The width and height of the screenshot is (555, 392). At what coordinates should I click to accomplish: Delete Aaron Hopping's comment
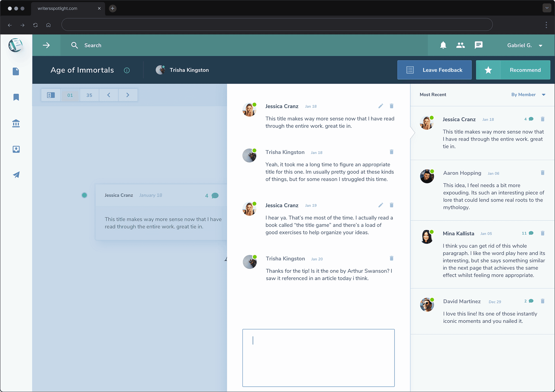pos(543,173)
